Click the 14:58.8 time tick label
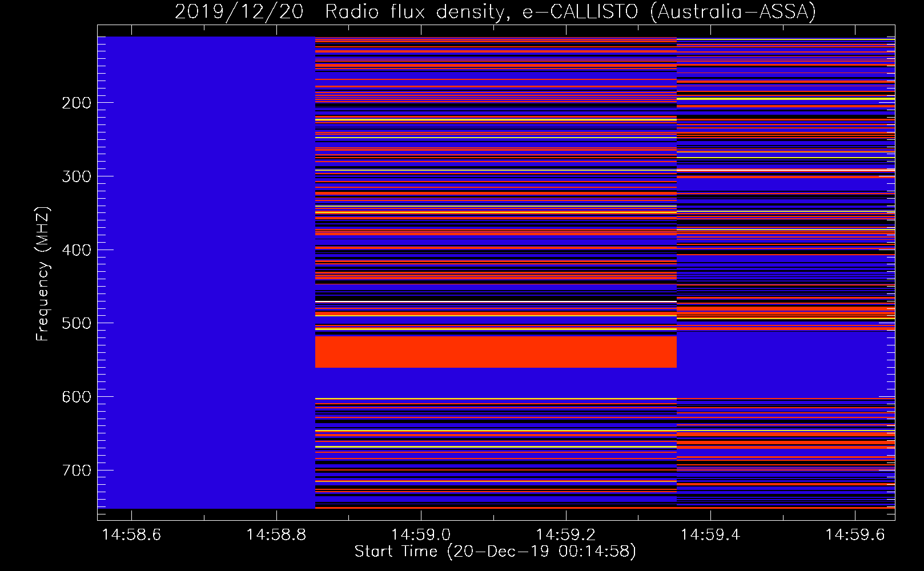The height and width of the screenshot is (571, 924). tap(276, 534)
